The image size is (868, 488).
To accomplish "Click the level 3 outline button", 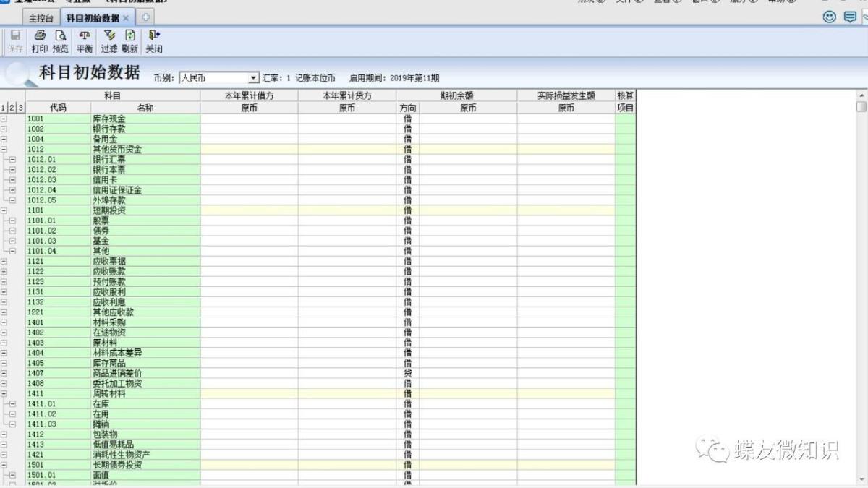I will [21, 108].
